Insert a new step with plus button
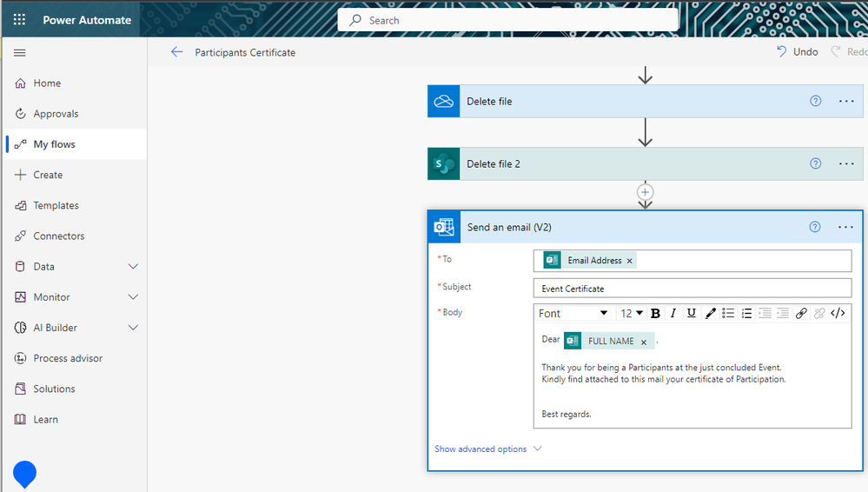This screenshot has width=868, height=492. (x=645, y=192)
